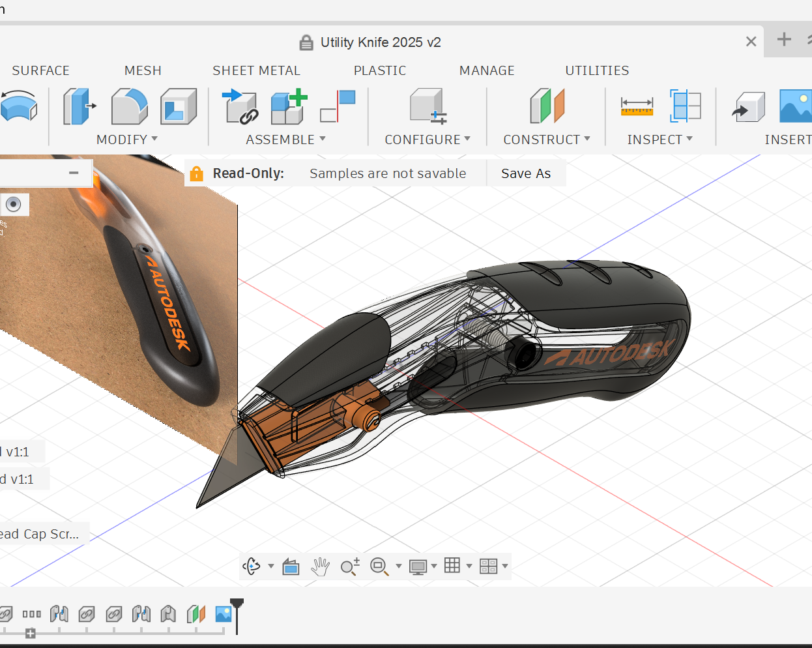Image resolution: width=812 pixels, height=648 pixels.
Task: Select the Shell tool
Action: pos(179,107)
